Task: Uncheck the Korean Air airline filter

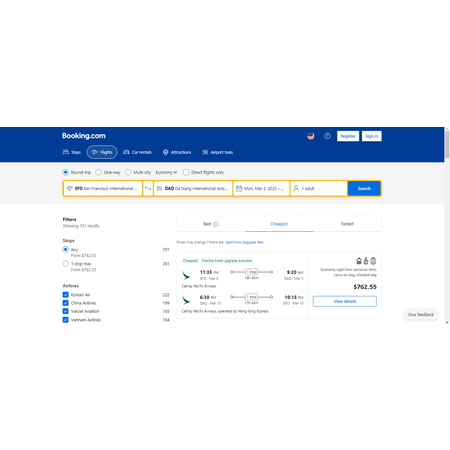Action: click(66, 295)
